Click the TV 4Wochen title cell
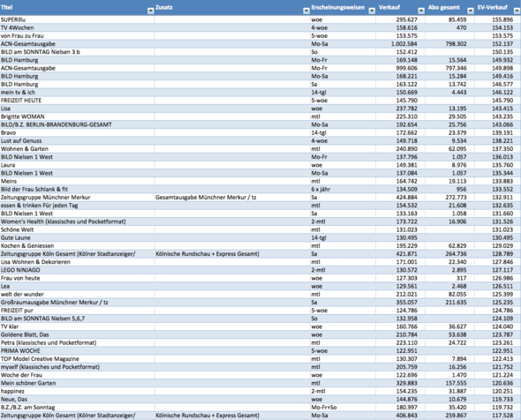The width and height of the screenshot is (521, 420). (x=77, y=27)
